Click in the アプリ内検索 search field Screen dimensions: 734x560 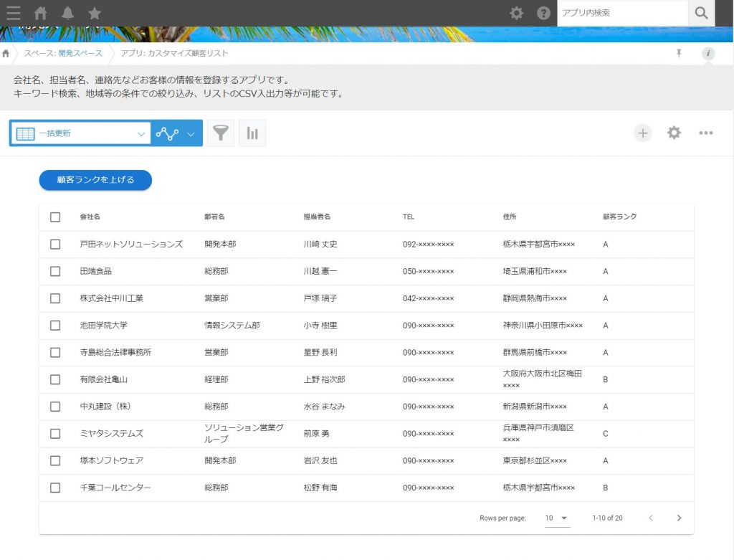click(622, 13)
